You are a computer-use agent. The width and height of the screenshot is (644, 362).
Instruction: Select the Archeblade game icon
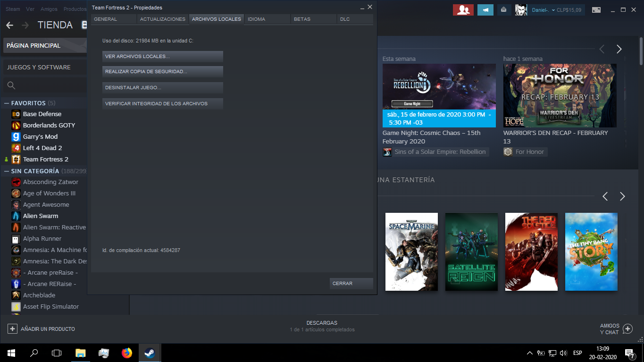[x=16, y=295]
